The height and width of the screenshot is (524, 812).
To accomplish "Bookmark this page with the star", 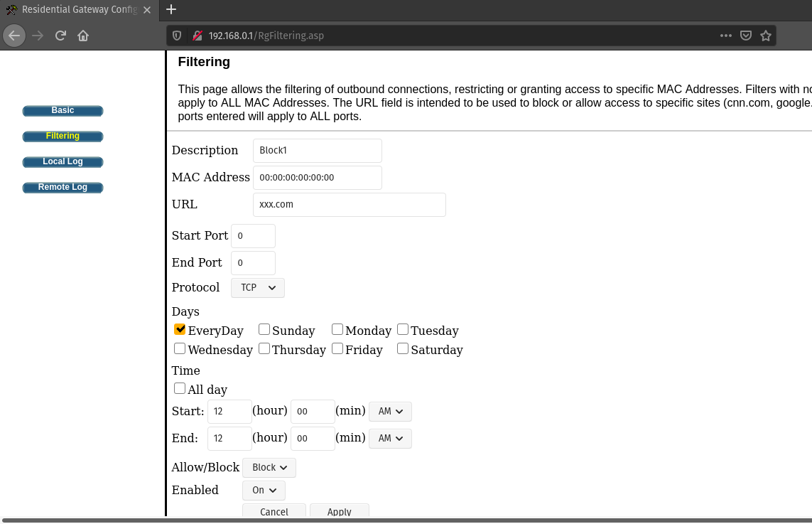I will tap(766, 36).
